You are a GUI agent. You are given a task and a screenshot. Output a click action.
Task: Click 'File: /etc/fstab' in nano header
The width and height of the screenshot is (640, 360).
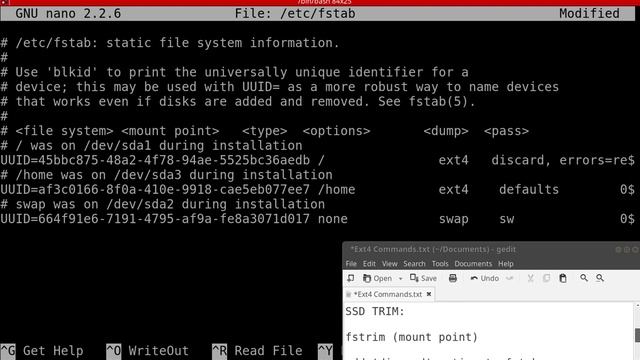(295, 13)
